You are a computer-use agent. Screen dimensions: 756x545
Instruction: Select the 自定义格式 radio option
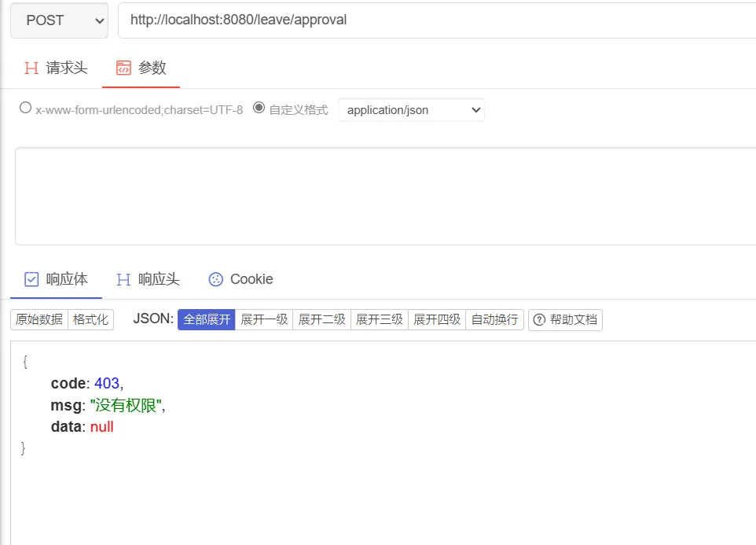[x=259, y=109]
